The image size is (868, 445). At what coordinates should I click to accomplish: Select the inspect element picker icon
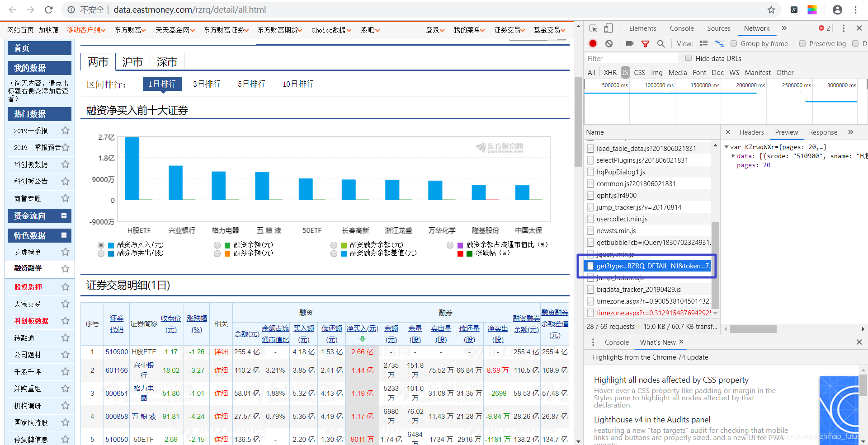click(x=593, y=28)
